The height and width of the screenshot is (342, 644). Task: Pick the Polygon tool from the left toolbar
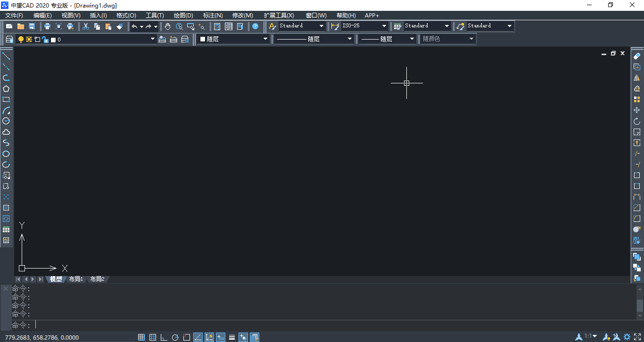[x=7, y=89]
